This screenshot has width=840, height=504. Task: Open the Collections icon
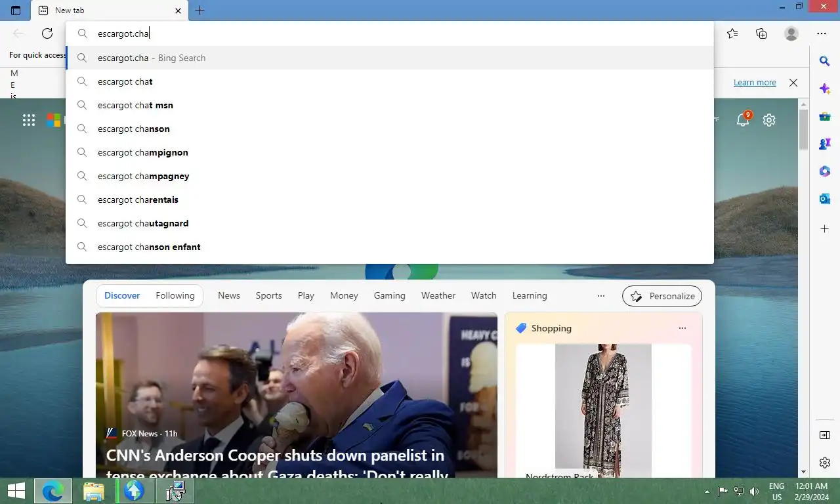[x=761, y=33]
